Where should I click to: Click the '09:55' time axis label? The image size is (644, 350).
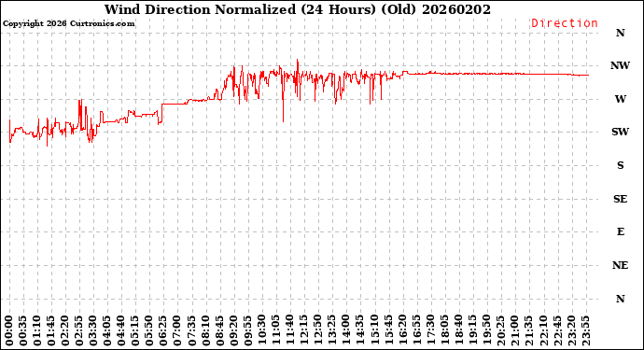248,331
